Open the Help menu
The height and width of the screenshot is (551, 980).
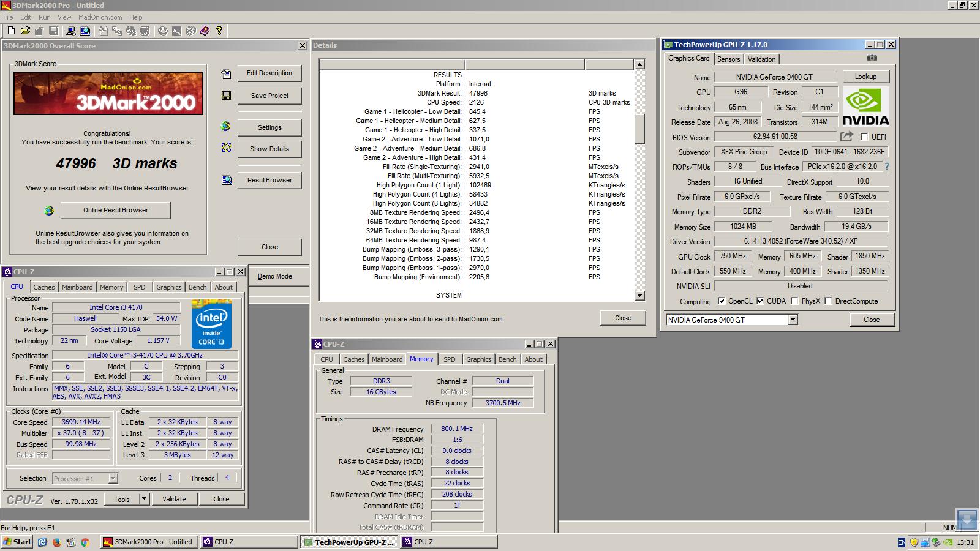point(136,17)
